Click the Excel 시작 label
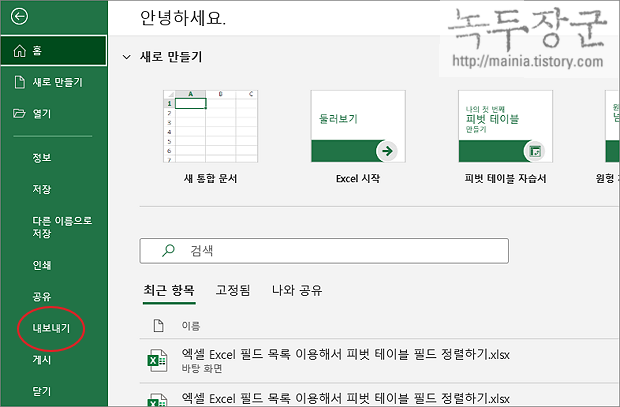620x407 pixels. click(358, 179)
